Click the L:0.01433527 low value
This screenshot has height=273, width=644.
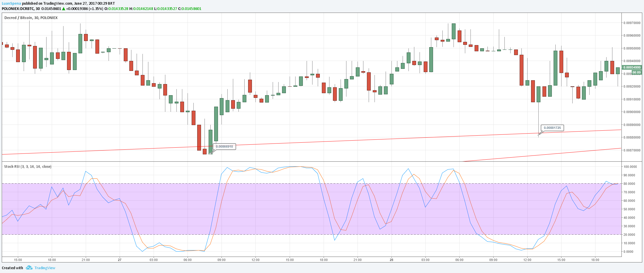click(x=166, y=9)
